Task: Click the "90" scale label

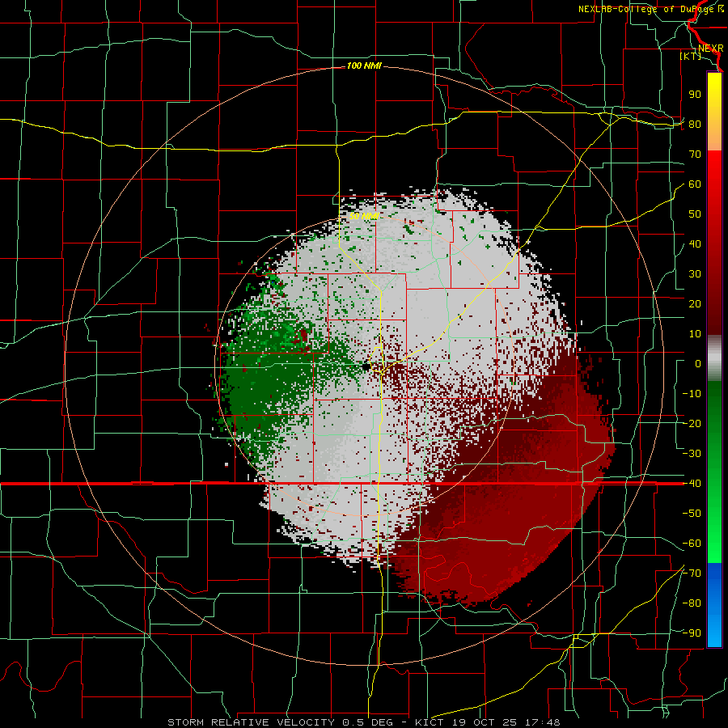Action: pyautogui.click(x=695, y=95)
